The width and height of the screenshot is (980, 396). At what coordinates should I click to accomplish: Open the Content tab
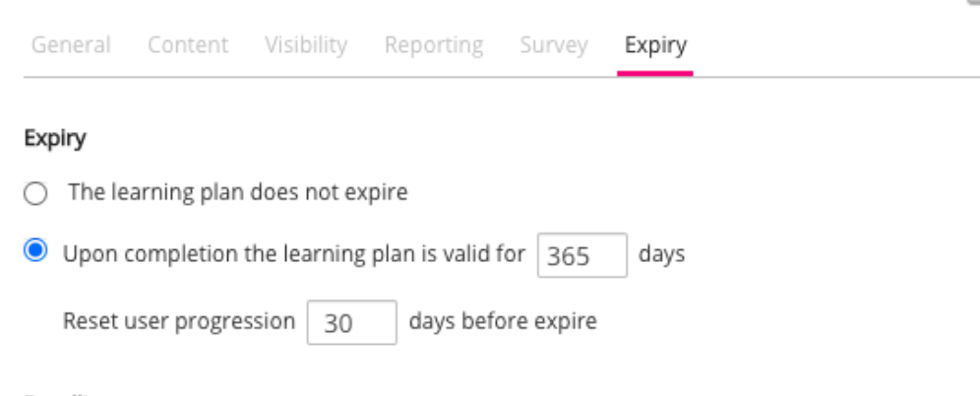[188, 45]
